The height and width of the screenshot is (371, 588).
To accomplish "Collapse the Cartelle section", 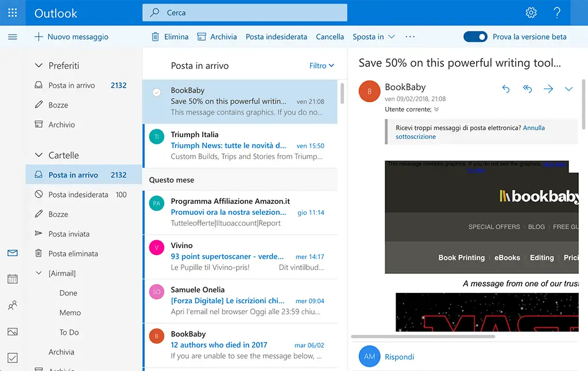I will click(x=38, y=155).
